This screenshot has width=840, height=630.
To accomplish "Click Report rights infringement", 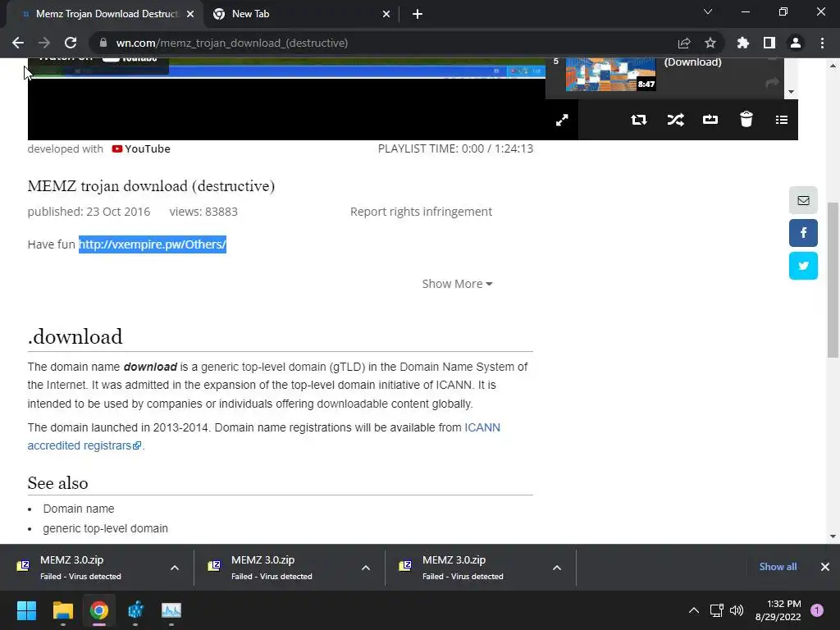I will [421, 212].
